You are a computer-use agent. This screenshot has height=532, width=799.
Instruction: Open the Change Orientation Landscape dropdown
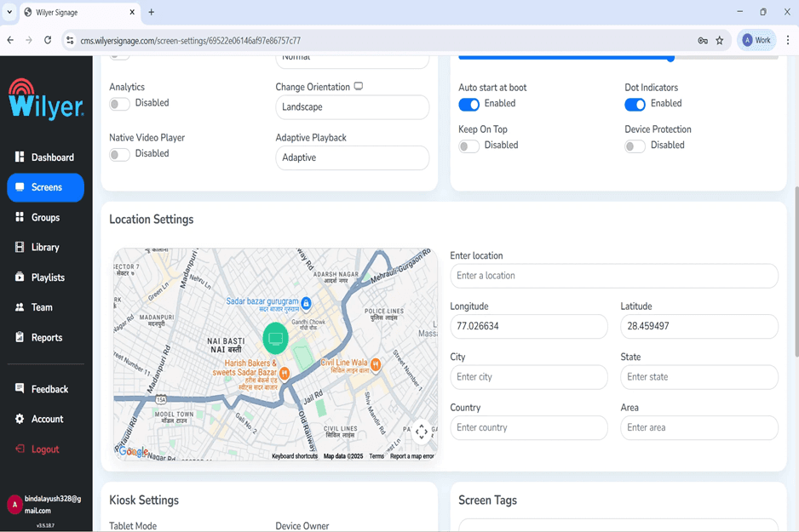pyautogui.click(x=352, y=107)
